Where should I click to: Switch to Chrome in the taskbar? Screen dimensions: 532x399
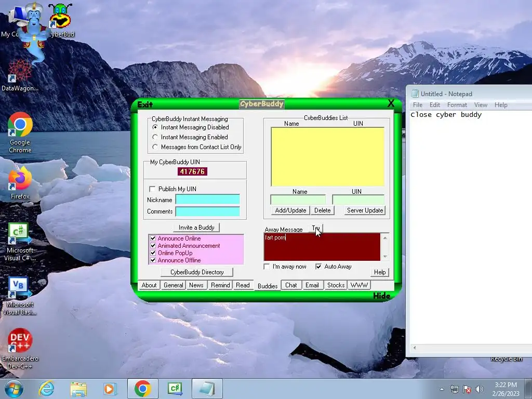143,389
